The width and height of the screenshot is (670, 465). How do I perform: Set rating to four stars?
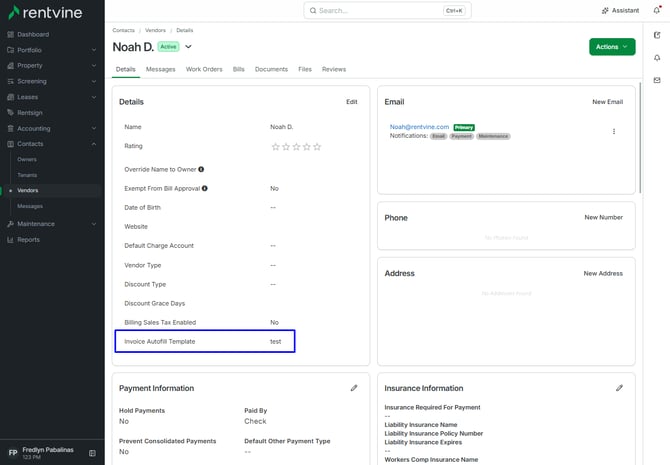click(307, 147)
